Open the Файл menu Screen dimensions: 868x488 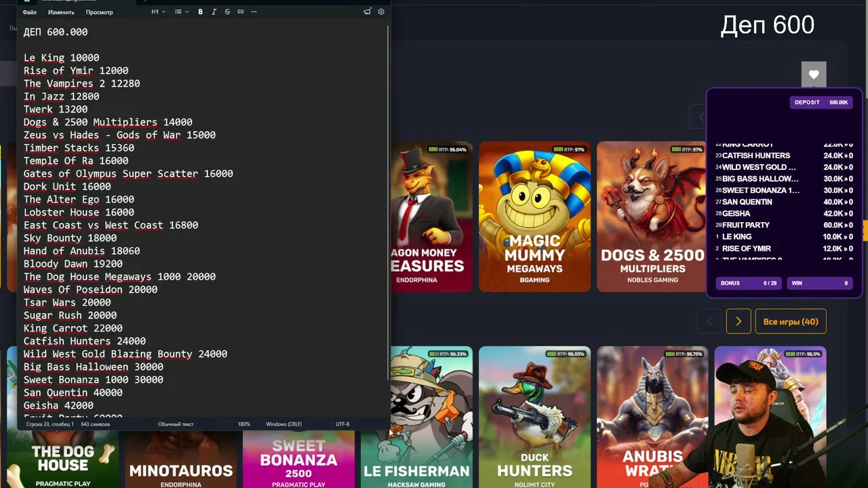pyautogui.click(x=29, y=12)
